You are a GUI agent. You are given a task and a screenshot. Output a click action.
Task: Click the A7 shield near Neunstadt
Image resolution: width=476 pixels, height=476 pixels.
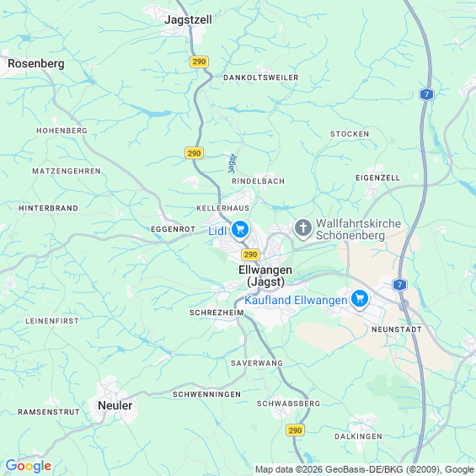click(399, 285)
